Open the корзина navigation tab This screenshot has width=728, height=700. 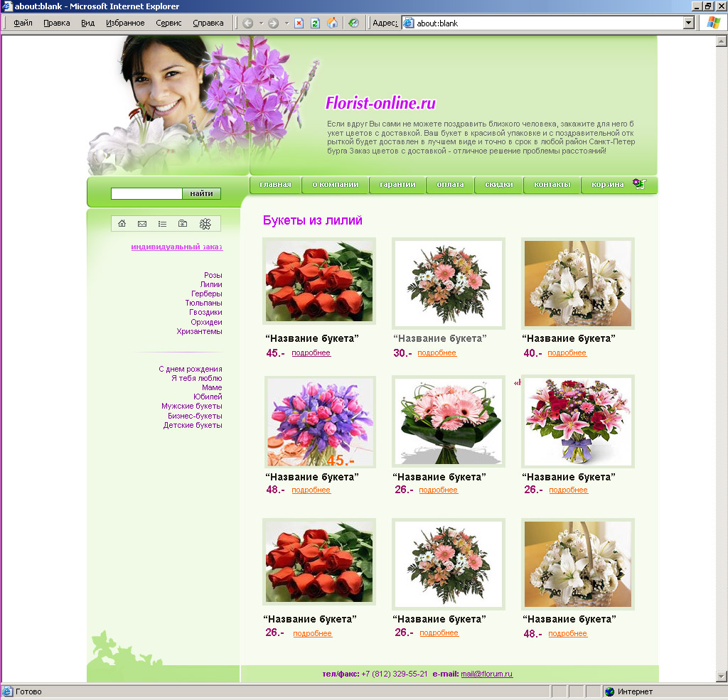pos(607,184)
